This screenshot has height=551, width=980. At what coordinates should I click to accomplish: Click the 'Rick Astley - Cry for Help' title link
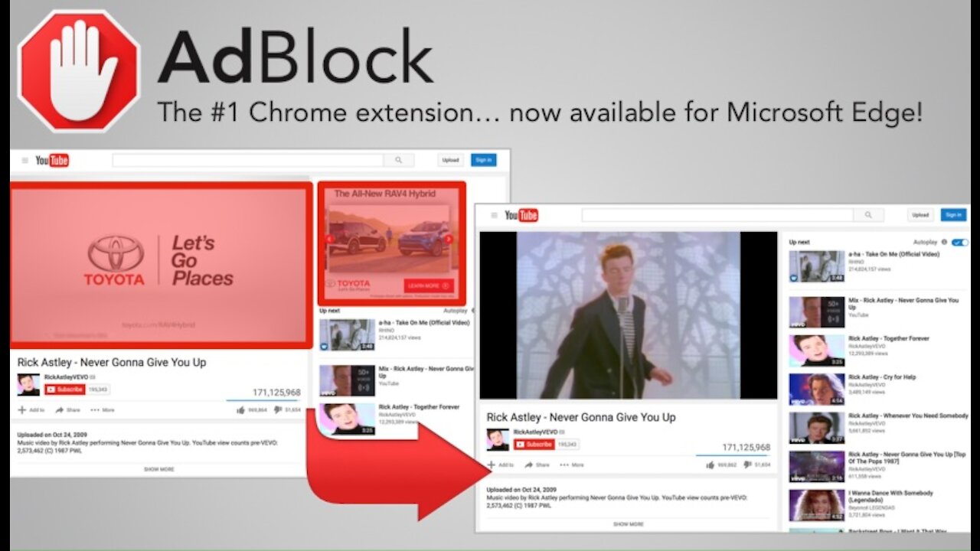coord(882,377)
